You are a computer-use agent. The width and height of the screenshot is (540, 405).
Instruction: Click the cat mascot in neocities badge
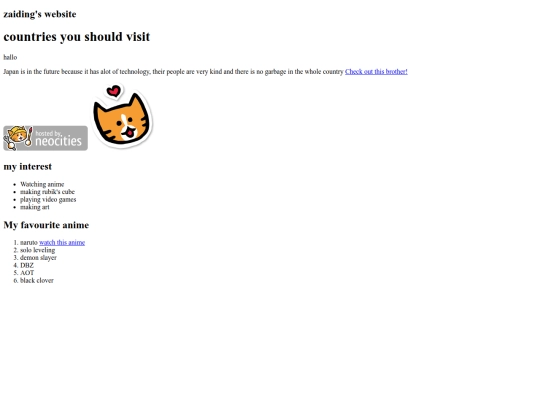pos(18,138)
